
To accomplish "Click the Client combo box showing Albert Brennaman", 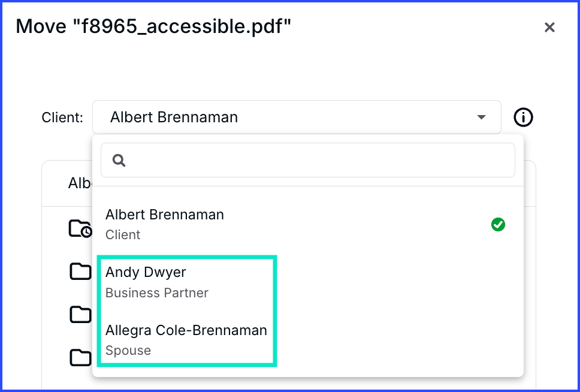I will (x=297, y=117).
